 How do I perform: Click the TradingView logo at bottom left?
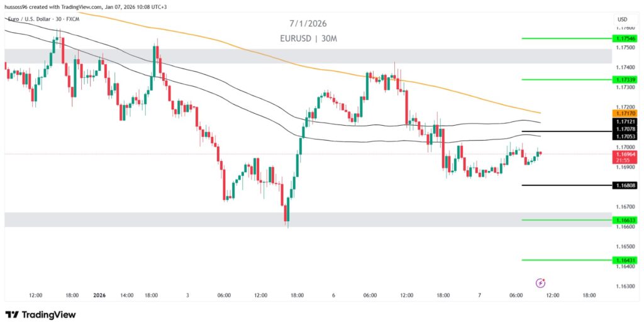[x=40, y=315]
